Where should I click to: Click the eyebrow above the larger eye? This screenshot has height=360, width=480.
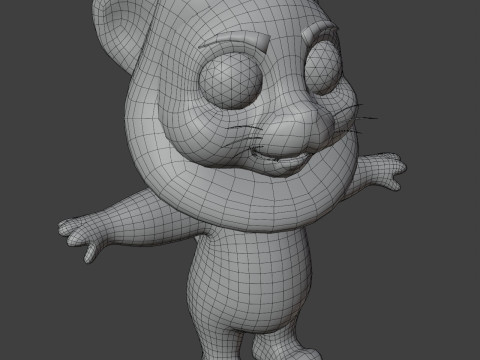click(234, 41)
